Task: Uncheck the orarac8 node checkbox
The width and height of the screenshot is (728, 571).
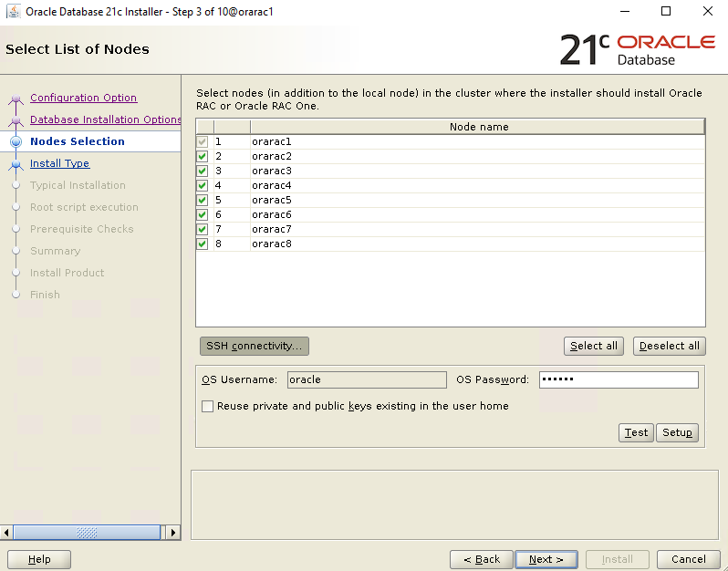Action: (202, 244)
